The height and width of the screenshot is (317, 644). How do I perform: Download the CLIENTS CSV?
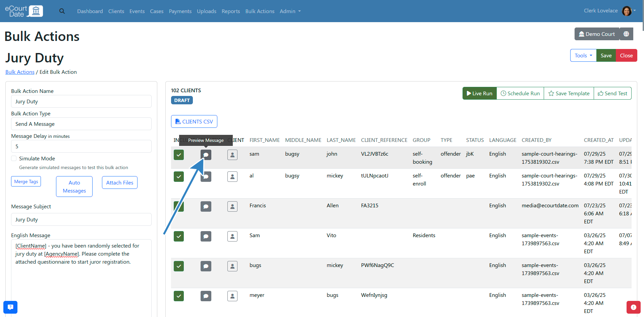click(194, 121)
